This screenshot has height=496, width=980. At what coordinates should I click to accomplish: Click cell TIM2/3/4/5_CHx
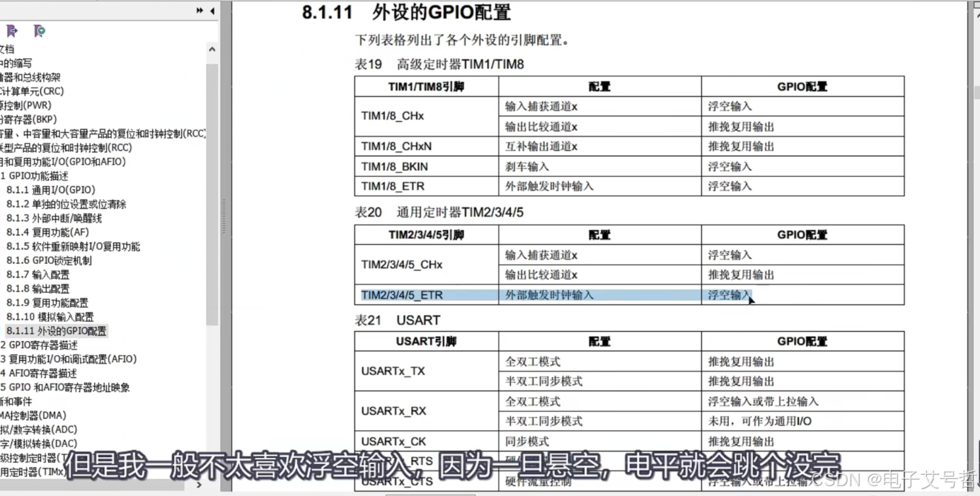(x=427, y=265)
